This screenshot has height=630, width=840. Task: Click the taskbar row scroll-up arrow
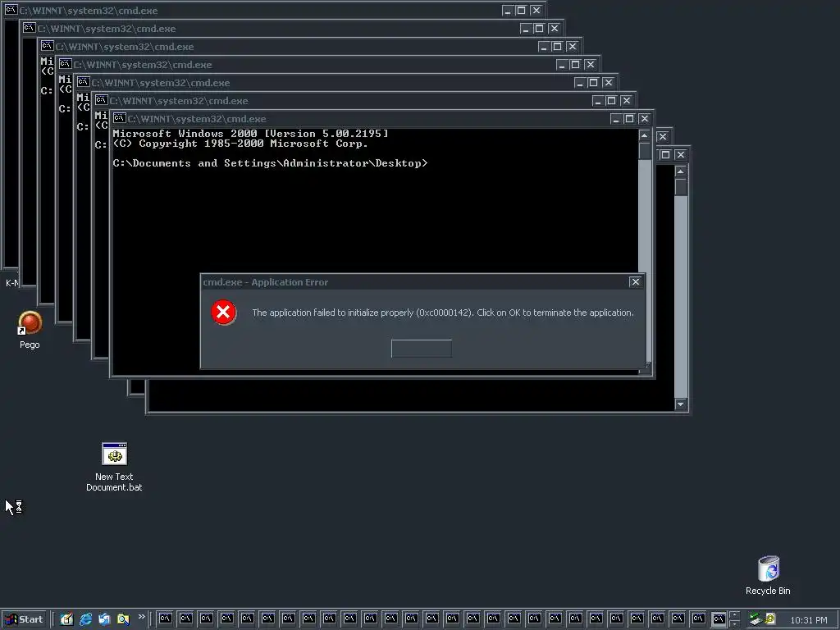coord(734,615)
